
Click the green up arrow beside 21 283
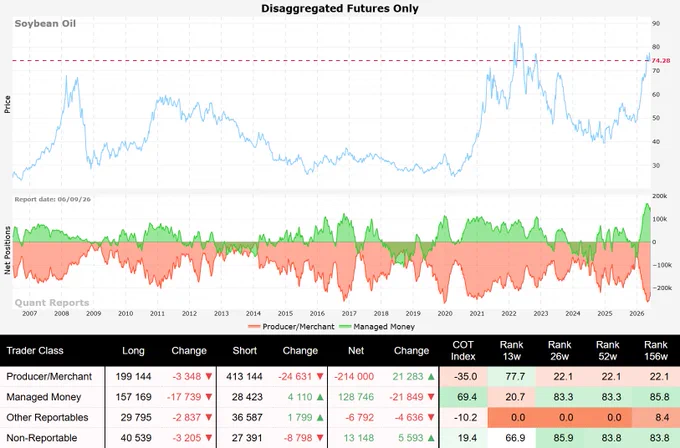pos(431,376)
